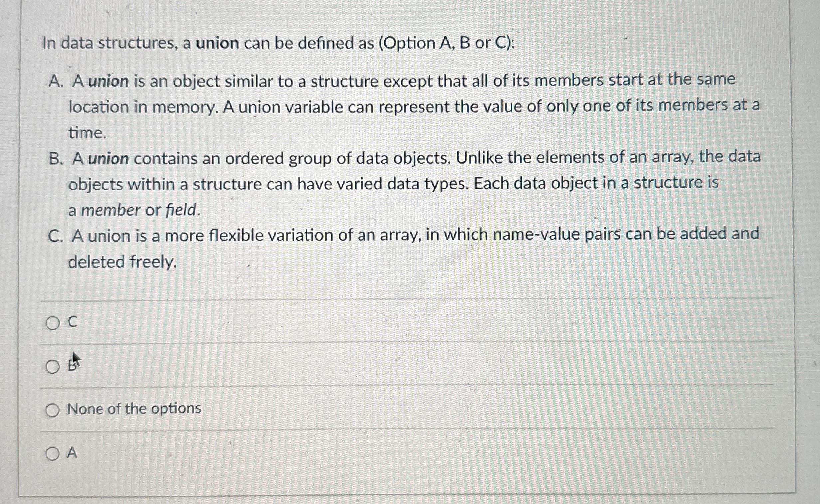Click the bold "union" in the question heading

point(218,43)
